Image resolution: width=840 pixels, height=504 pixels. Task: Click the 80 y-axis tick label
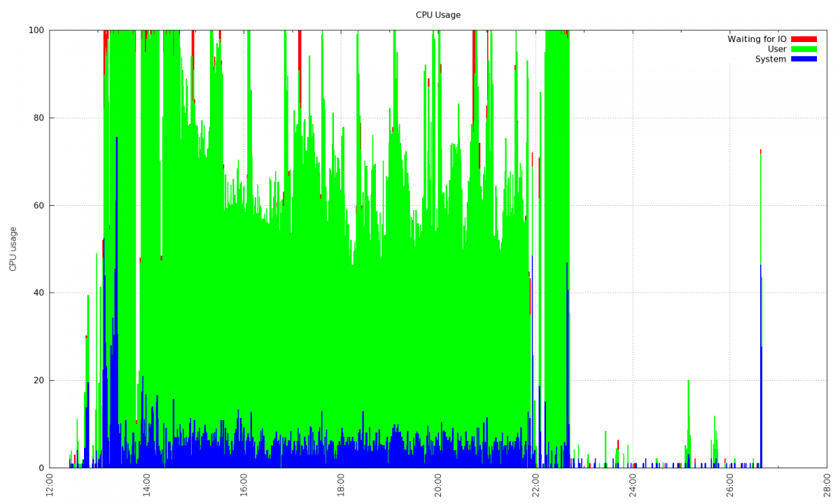pyautogui.click(x=38, y=118)
